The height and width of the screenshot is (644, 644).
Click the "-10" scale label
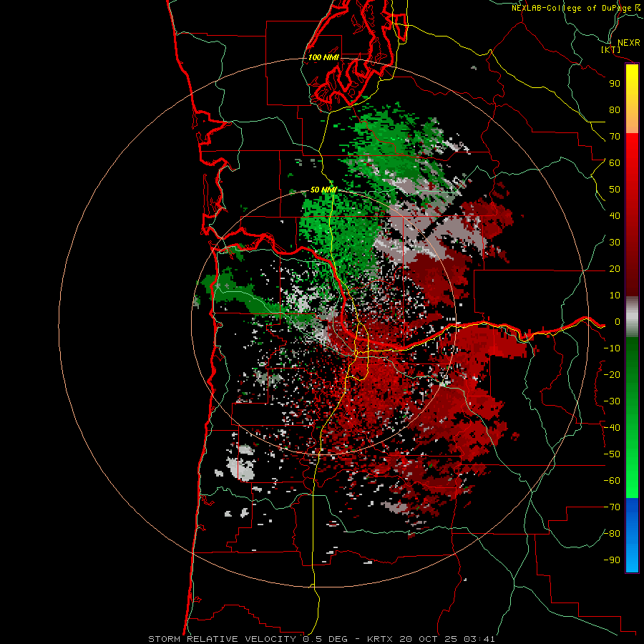pos(612,348)
